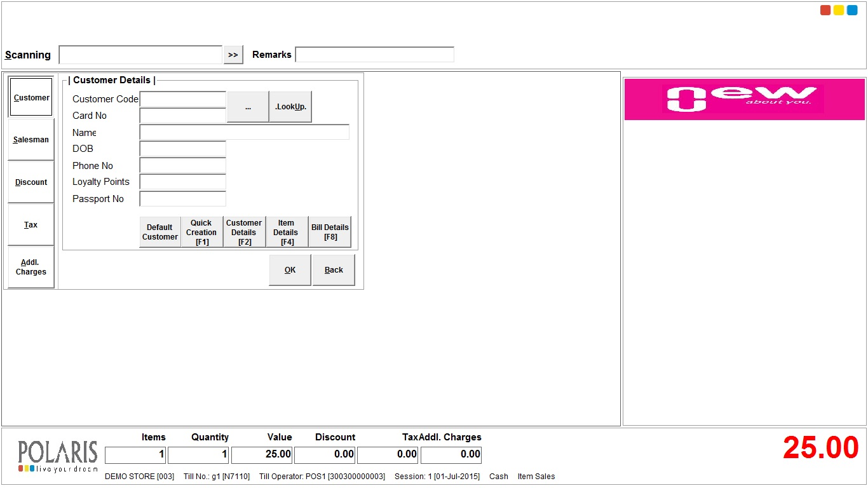Click into the Remarks text box

point(375,55)
